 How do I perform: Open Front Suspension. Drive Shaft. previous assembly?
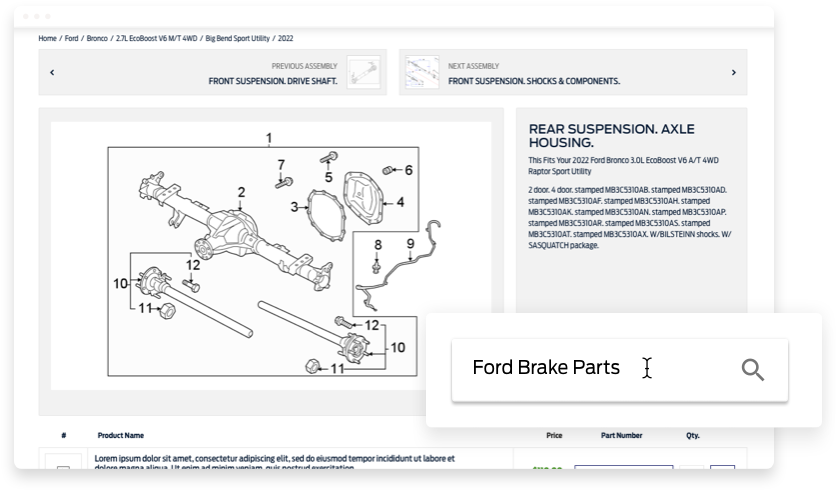(273, 81)
